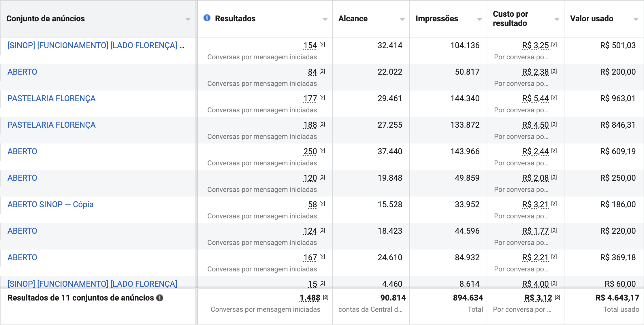The width and height of the screenshot is (644, 325).
Task: Click reach value 32.414
Action: tap(390, 46)
